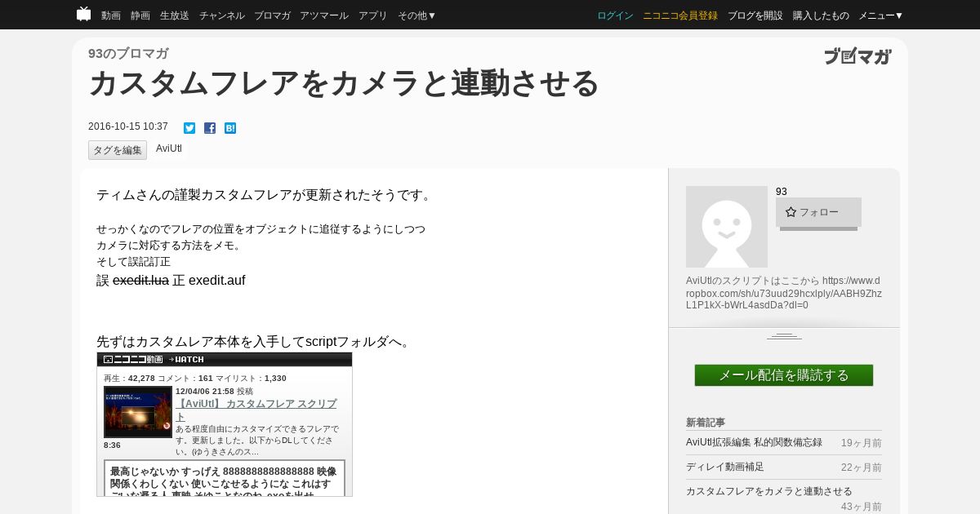Bookmark with Hatena B! icon
The height and width of the screenshot is (514, 980).
click(x=230, y=128)
